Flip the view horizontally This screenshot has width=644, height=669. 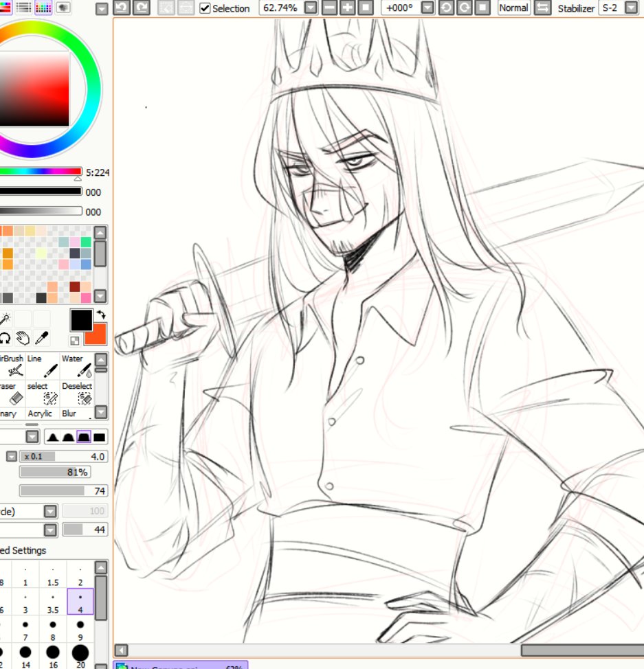tap(542, 8)
